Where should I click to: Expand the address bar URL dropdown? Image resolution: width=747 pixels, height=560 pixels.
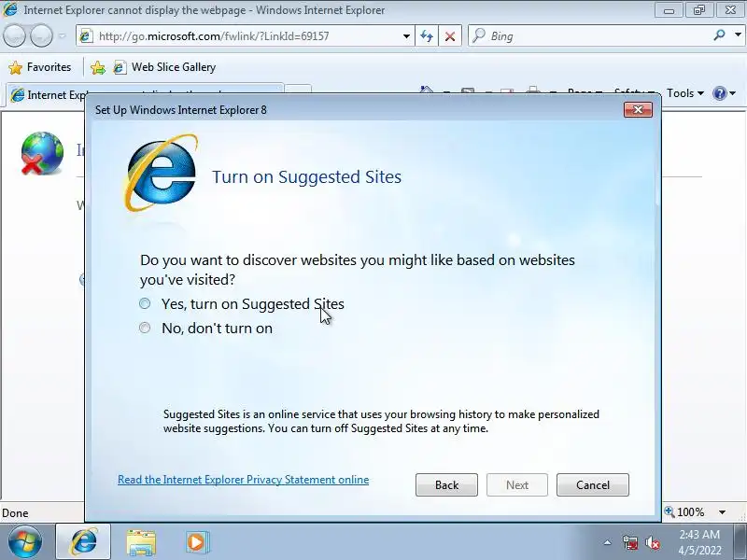(x=406, y=36)
